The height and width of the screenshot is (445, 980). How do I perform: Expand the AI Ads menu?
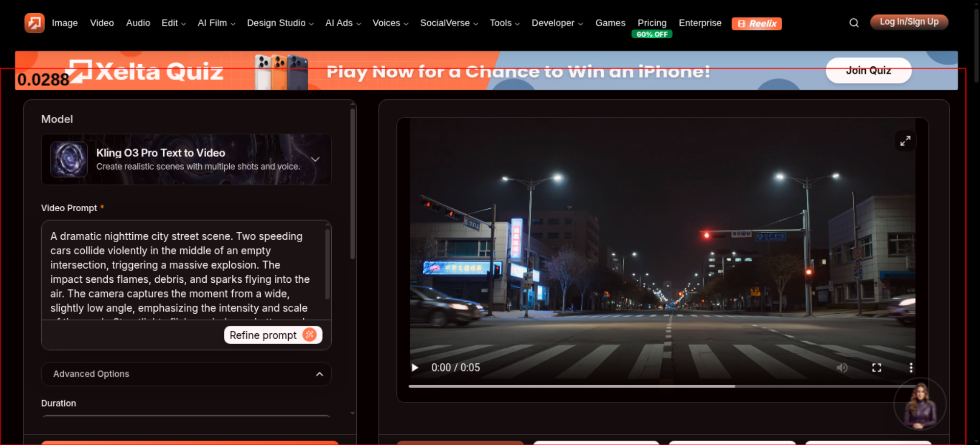(343, 23)
